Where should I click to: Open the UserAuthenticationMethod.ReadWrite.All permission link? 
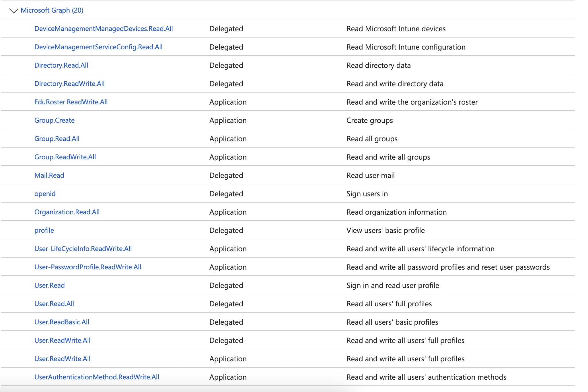(97, 377)
